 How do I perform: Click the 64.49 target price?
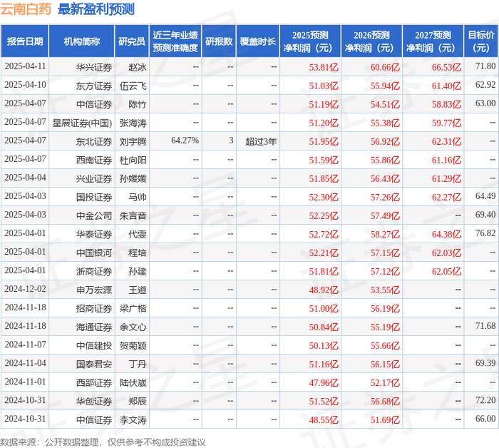tap(485, 195)
